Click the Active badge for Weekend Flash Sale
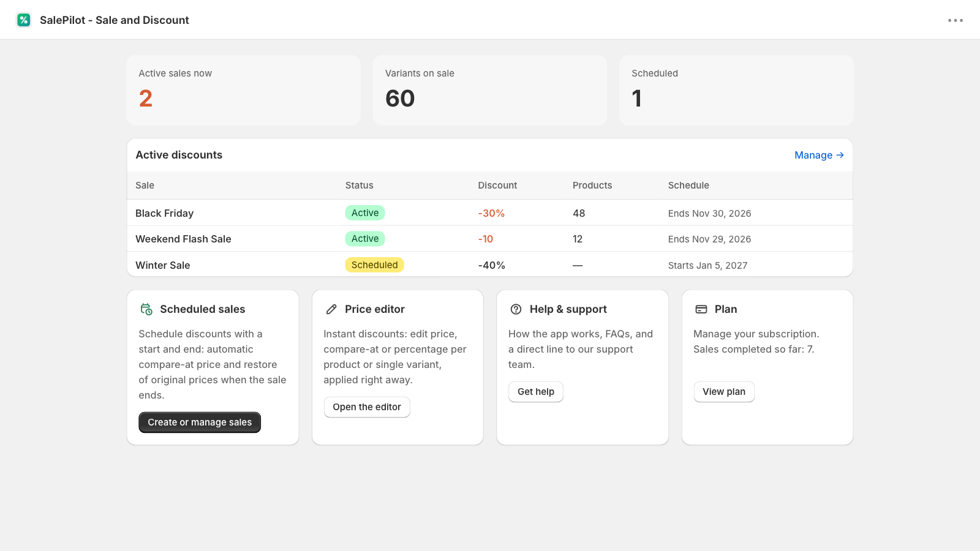 pos(365,239)
